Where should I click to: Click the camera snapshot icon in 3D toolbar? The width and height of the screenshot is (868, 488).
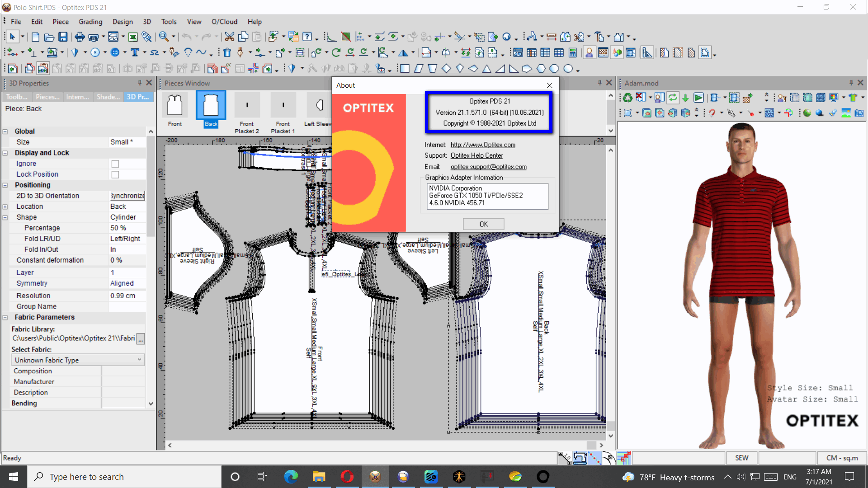(859, 113)
